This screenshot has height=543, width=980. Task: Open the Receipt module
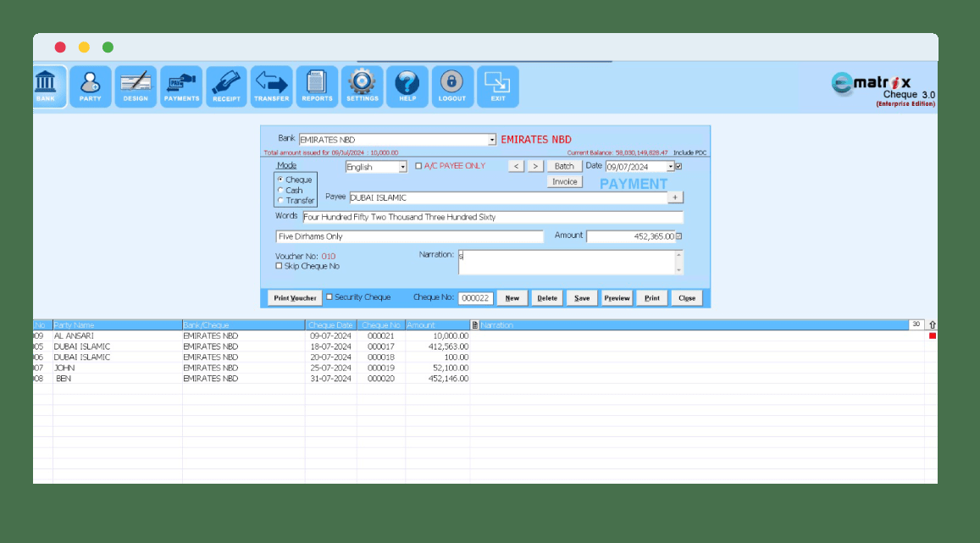tap(226, 86)
